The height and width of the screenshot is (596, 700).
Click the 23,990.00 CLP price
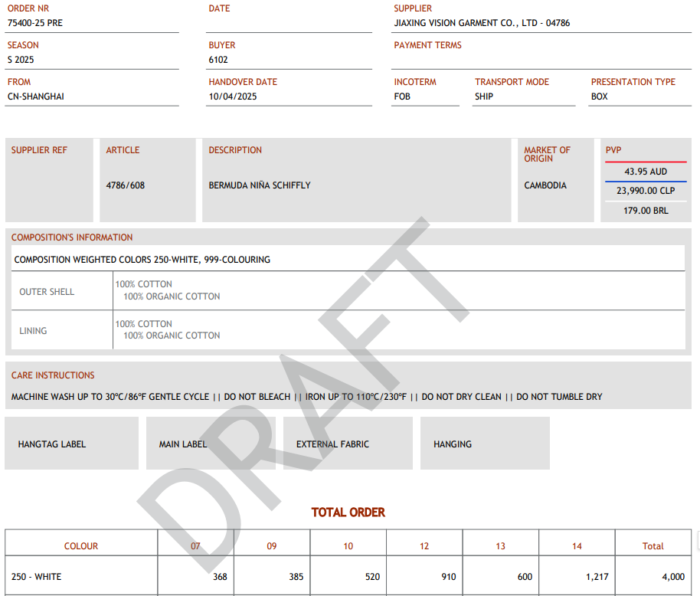pyautogui.click(x=646, y=191)
